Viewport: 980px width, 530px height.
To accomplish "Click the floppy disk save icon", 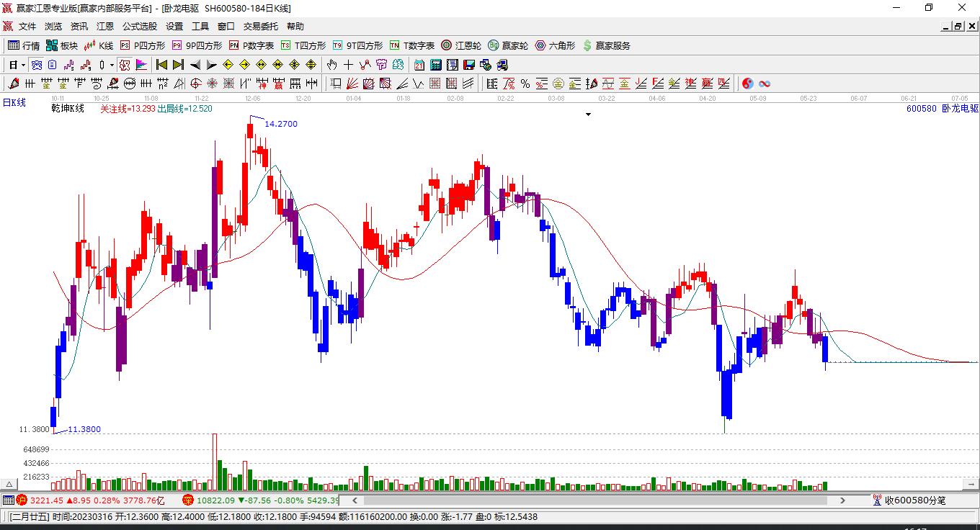I will point(469,65).
